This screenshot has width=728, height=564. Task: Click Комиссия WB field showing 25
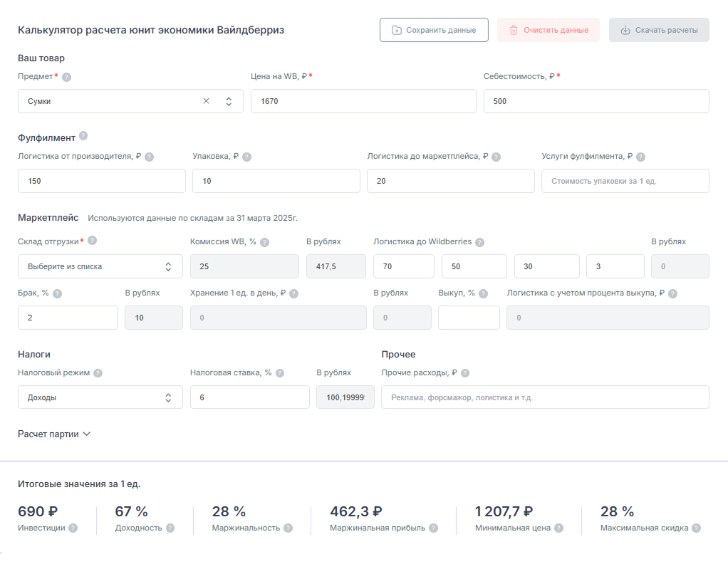point(244,266)
